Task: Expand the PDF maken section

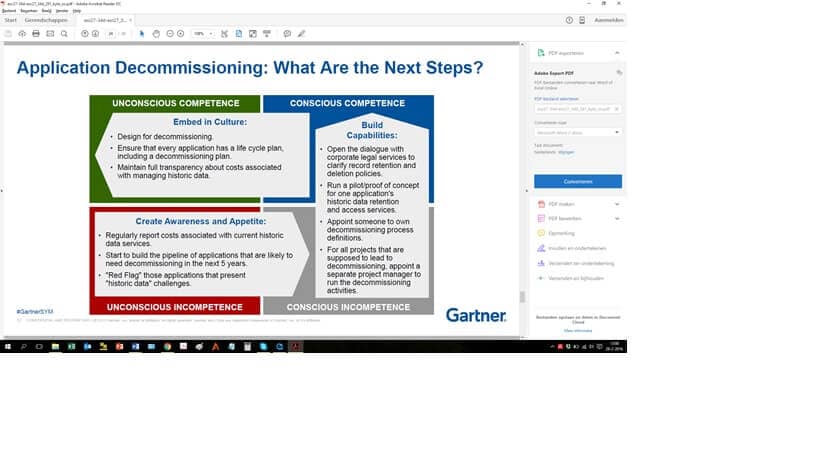Action: pyautogui.click(x=617, y=204)
